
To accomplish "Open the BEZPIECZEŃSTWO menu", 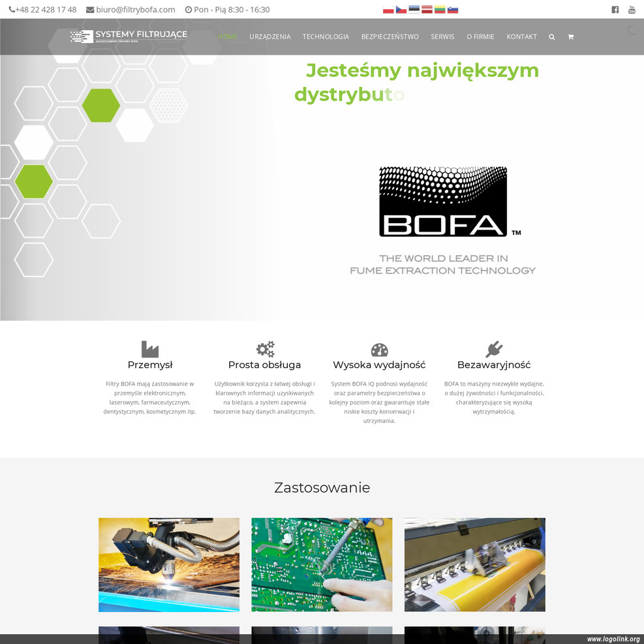I will (x=390, y=37).
